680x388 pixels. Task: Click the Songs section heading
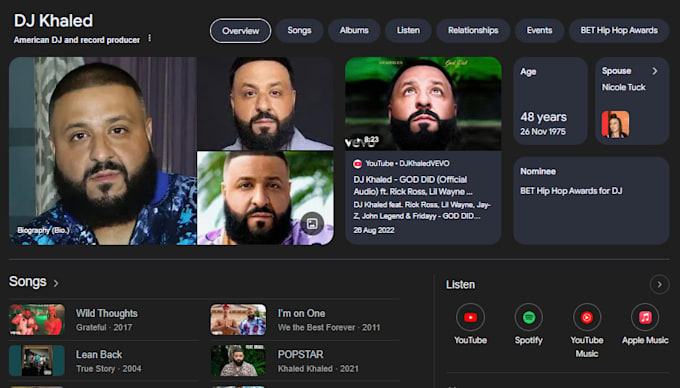27,282
